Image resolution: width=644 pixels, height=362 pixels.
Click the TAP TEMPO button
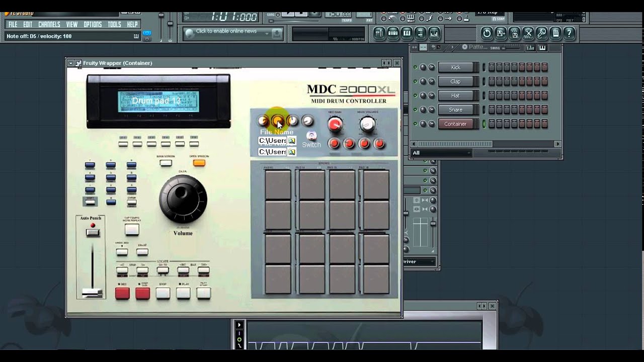pos(132,229)
